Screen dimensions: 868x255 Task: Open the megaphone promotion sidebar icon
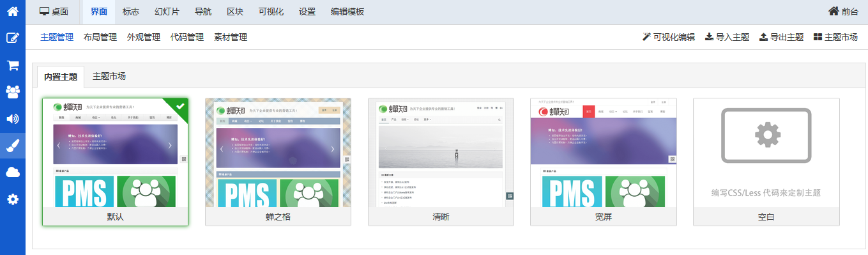(13, 119)
